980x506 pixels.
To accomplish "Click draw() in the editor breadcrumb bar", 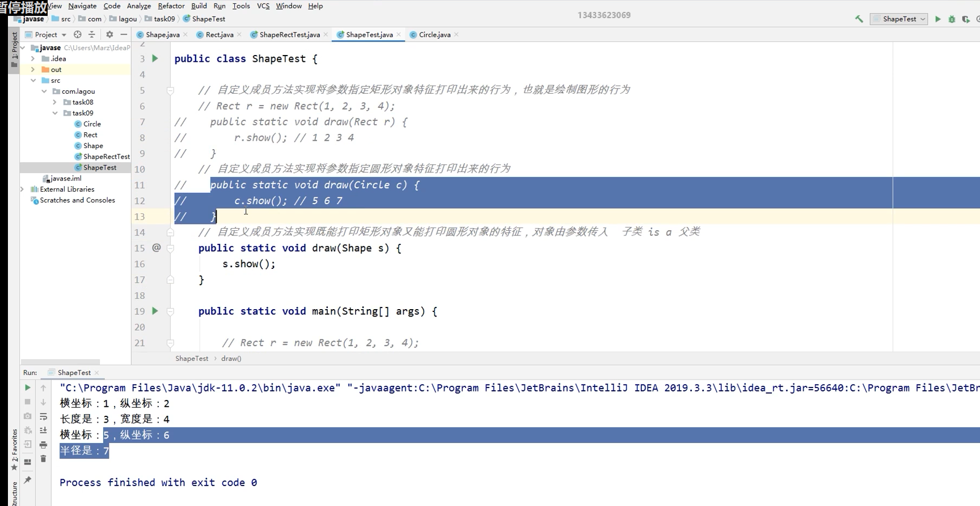I will point(231,359).
